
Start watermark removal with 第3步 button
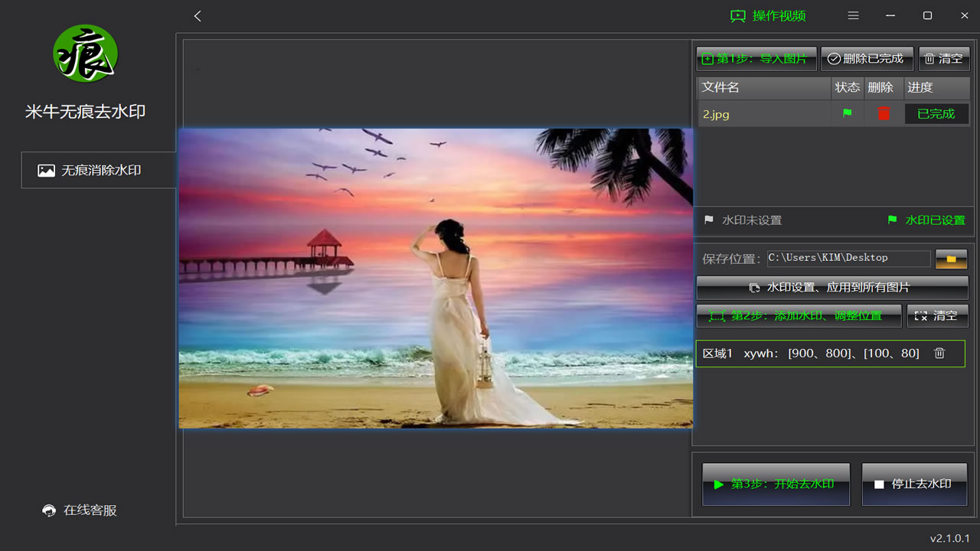[775, 484]
